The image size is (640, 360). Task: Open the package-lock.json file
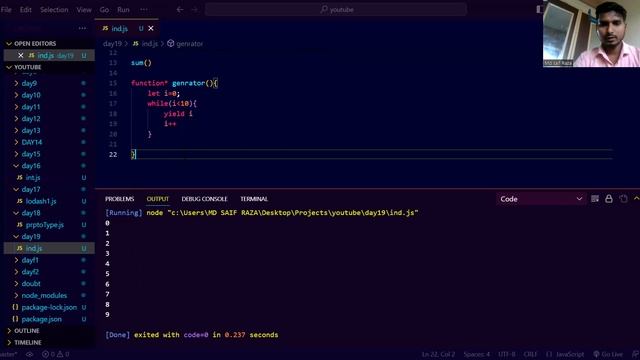coord(49,307)
